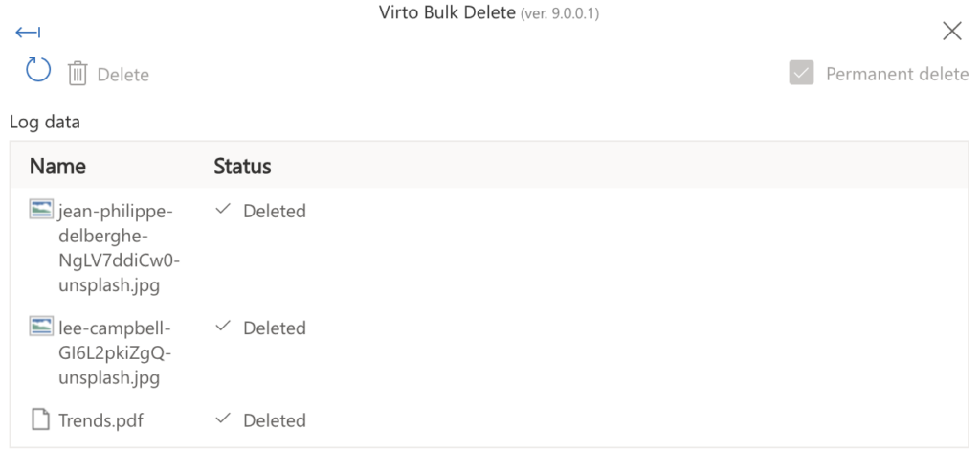Toggle the Permanent delete checkbox

pos(801,73)
